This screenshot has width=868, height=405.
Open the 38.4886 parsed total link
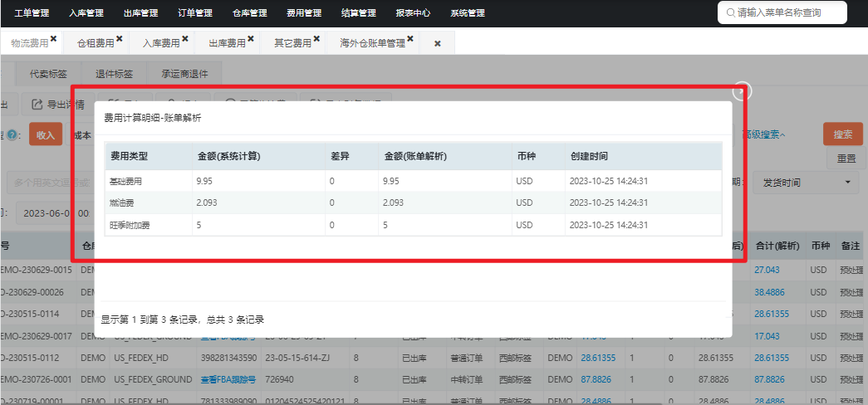769,291
